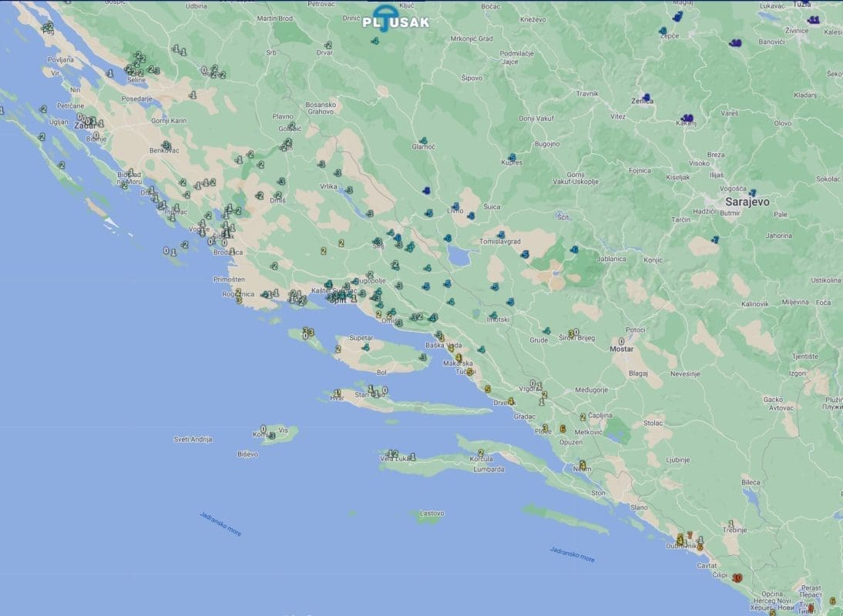Click the temperature marker above Glamoč
Image resolution: width=843 pixels, height=616 pixels.
coord(422,139)
